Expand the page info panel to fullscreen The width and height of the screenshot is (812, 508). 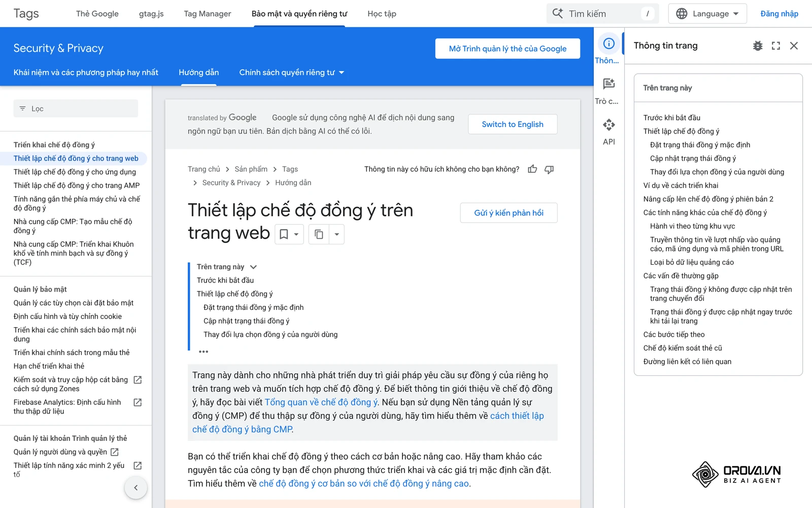(776, 46)
